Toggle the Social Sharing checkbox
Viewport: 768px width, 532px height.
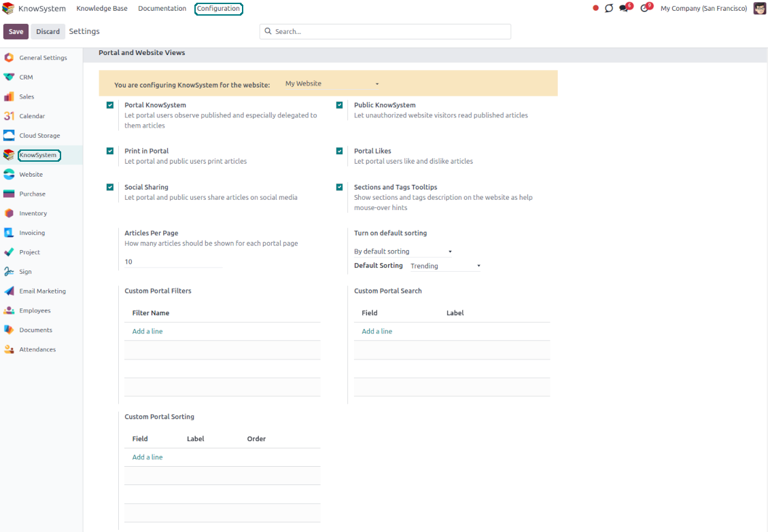[x=110, y=188]
